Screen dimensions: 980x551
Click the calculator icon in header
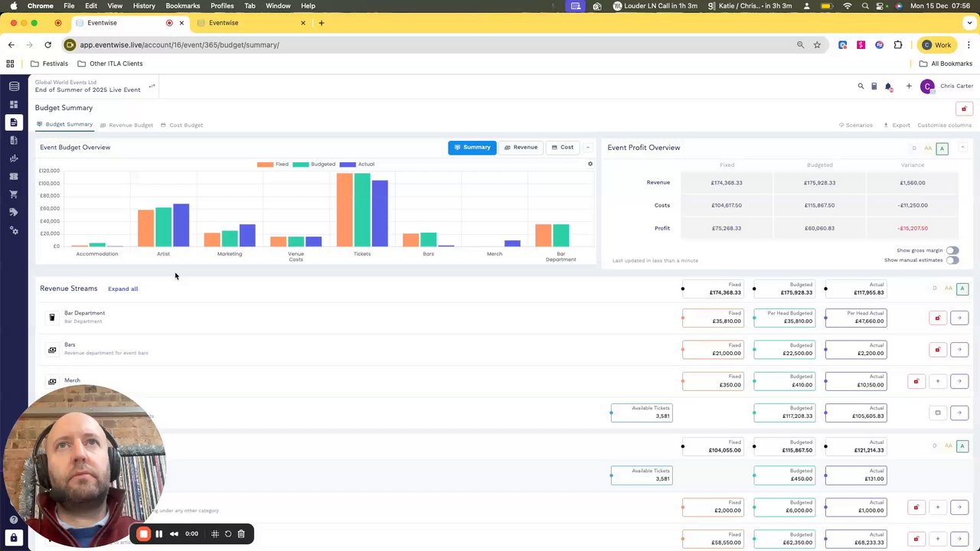coord(874,86)
